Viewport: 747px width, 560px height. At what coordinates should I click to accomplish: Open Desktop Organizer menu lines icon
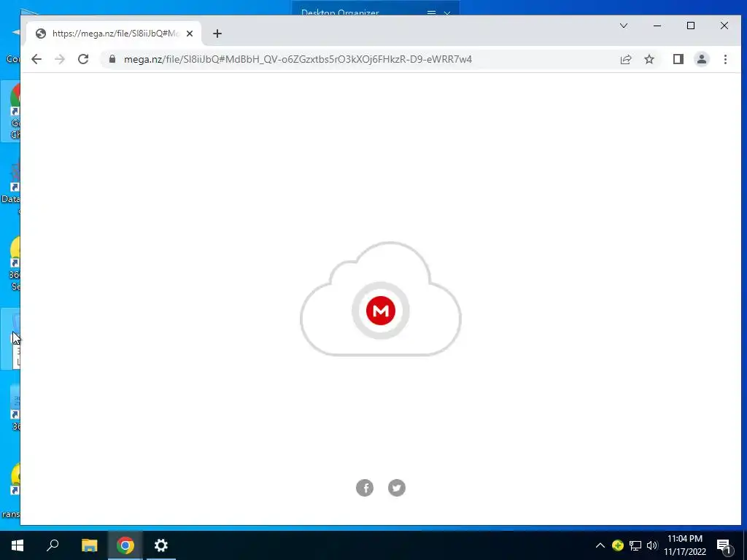click(432, 12)
